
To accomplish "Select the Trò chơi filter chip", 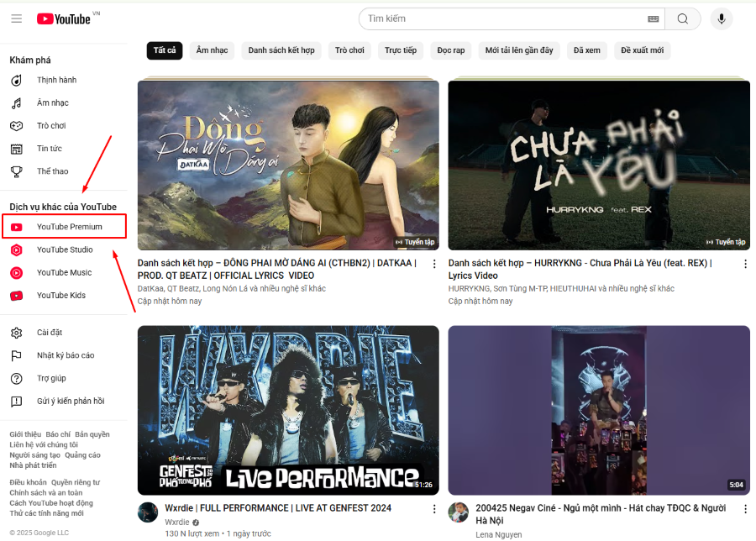I will (349, 50).
